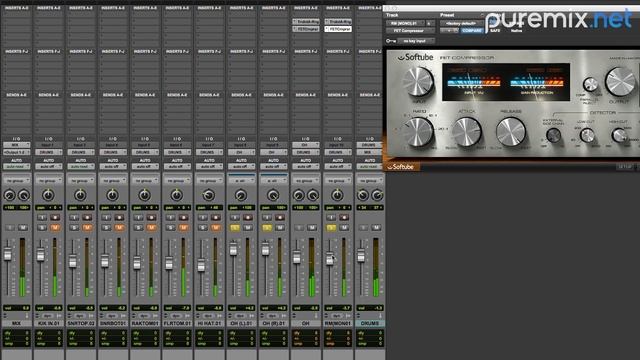Image resolution: width=640 pixels, height=360 pixels.
Task: Click the Compare button in plugin header
Action: 472,31
